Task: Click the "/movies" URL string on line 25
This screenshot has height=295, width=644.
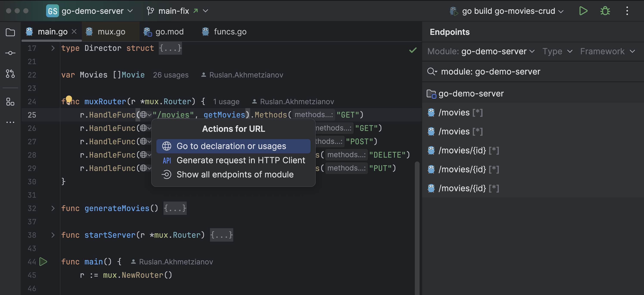Action: (173, 115)
